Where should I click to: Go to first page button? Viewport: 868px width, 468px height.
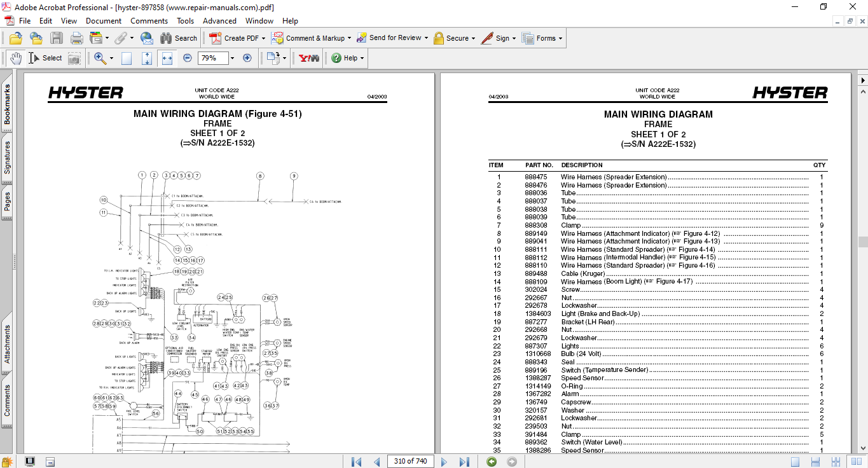click(356, 462)
